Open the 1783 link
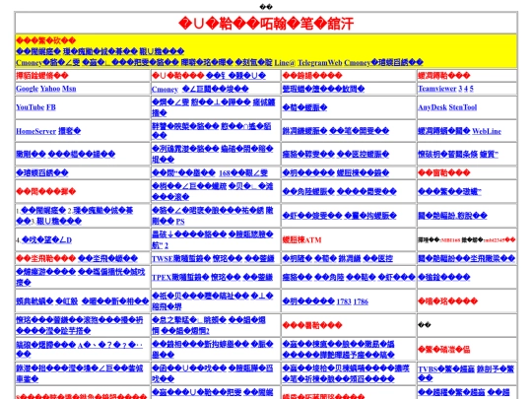The image size is (532, 399). click(x=344, y=301)
